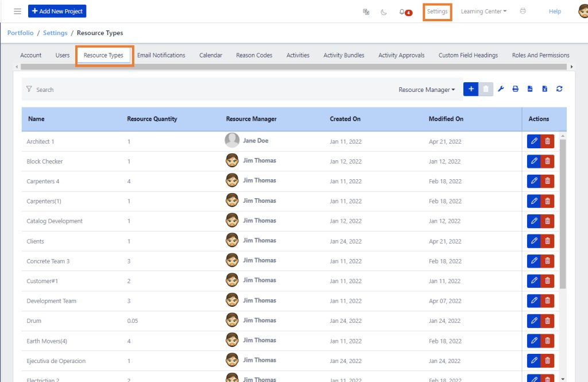Click the tabs horizontal scrollbar thumb
Viewport: 588px width, 382px height.
coord(293,67)
